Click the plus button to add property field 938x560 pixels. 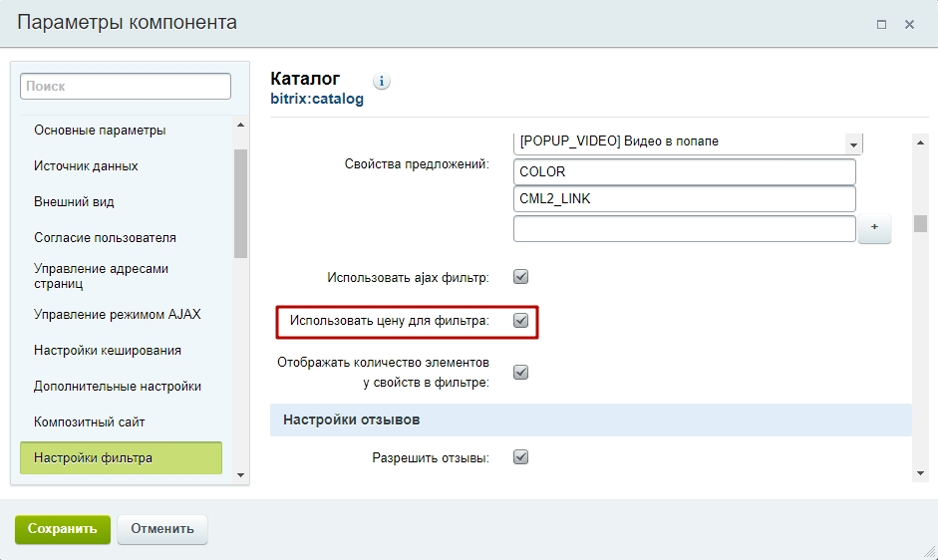click(874, 228)
